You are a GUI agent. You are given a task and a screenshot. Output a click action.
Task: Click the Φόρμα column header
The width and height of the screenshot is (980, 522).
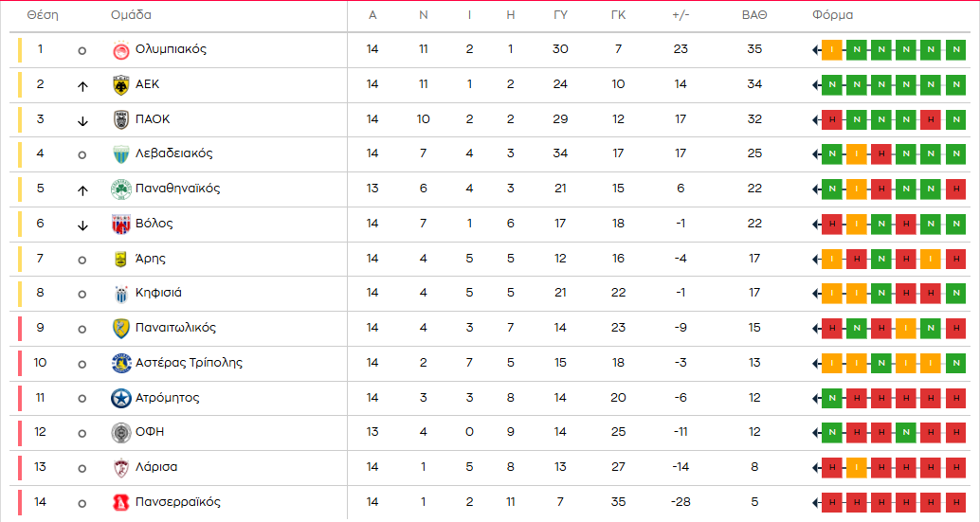[x=832, y=15]
